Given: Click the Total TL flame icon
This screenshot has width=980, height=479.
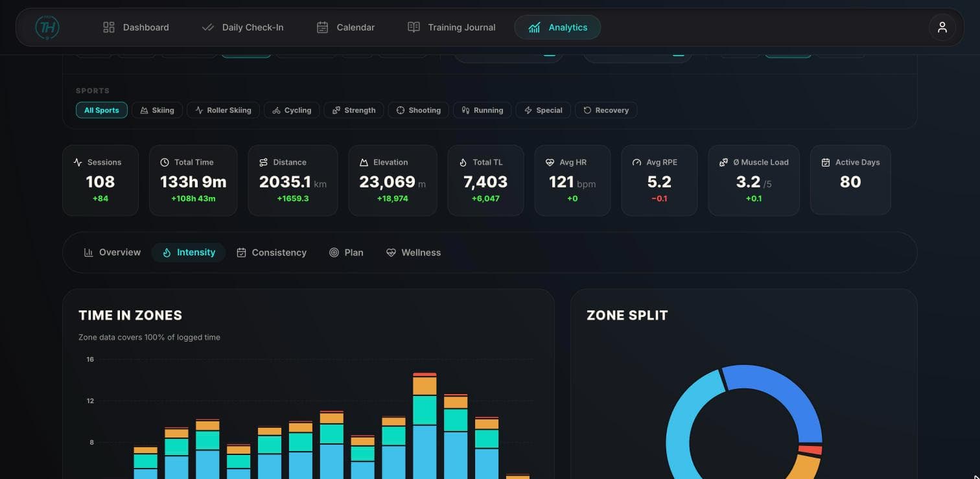Looking at the screenshot, I should 463,162.
